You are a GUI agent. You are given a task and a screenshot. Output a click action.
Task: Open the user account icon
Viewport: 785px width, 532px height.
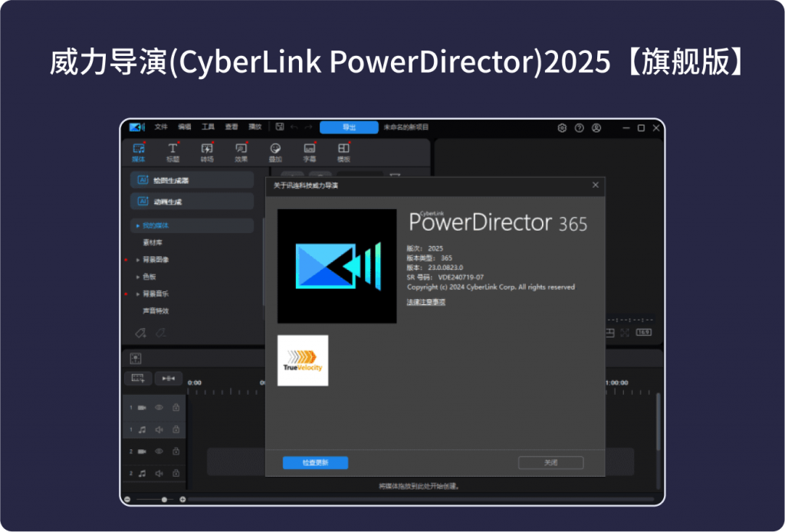coord(596,127)
